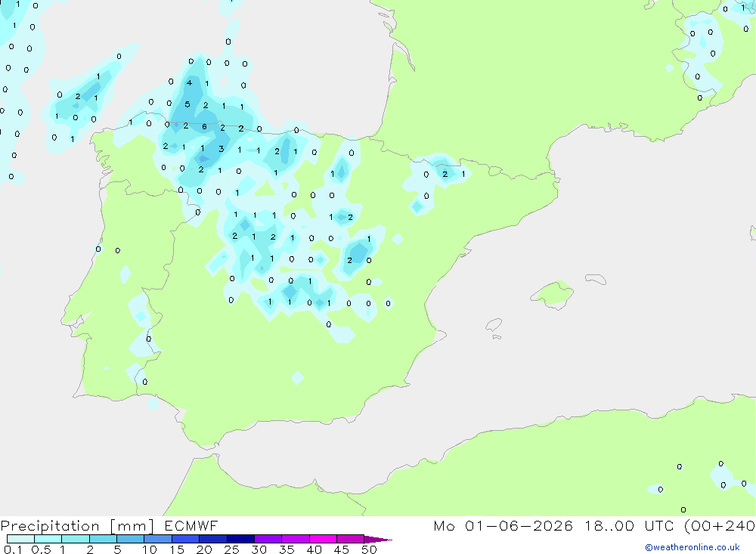Screen dimensions: 756x554
Task: Open the weatheronline.co.uk link
Action: (692, 547)
